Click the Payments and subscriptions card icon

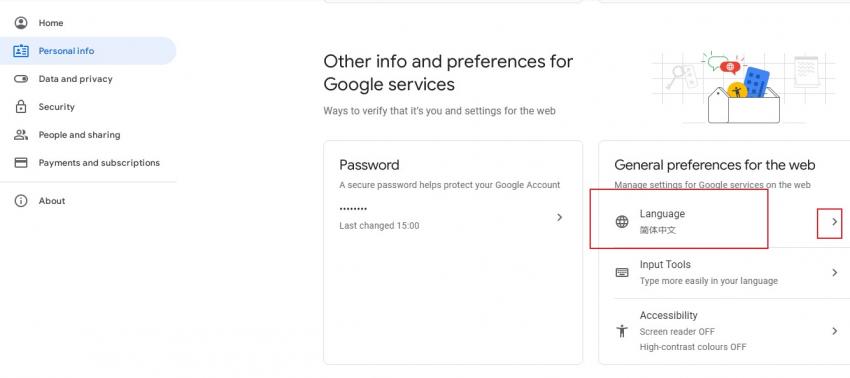point(21,163)
